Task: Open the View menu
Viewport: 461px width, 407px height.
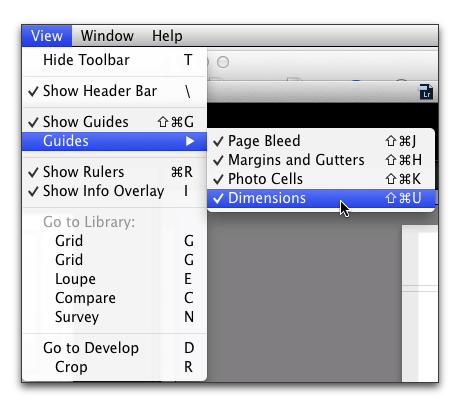Action: tap(47, 36)
